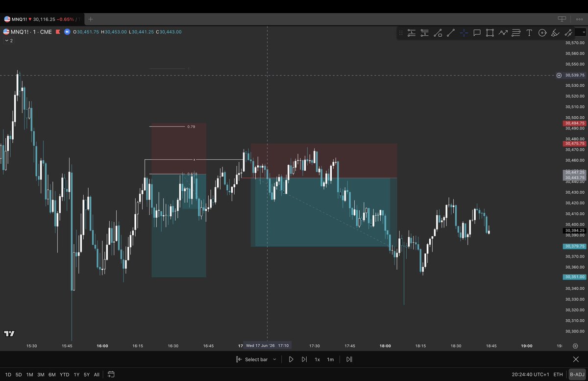Click the red flag icon
The image size is (588, 381).
[58, 32]
